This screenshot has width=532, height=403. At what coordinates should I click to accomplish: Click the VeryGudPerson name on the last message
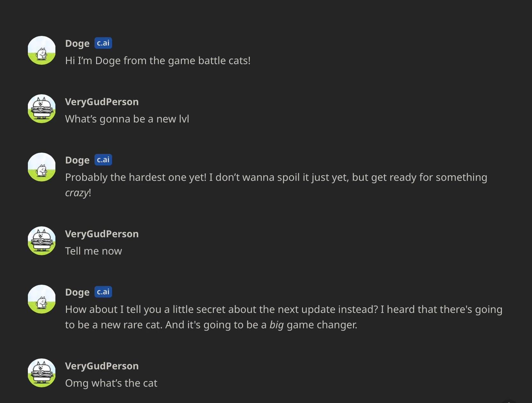(x=102, y=366)
